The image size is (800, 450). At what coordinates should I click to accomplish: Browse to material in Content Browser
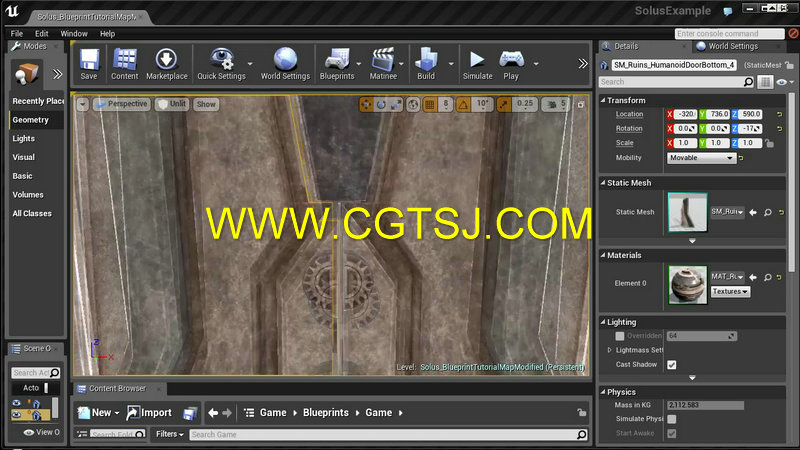tap(768, 277)
